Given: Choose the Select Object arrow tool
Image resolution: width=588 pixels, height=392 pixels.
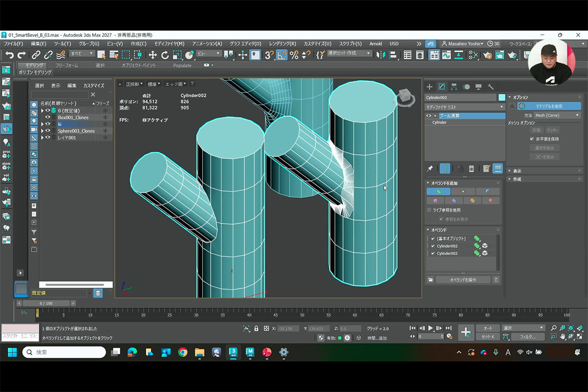Looking at the screenshot, I should click(101, 55).
